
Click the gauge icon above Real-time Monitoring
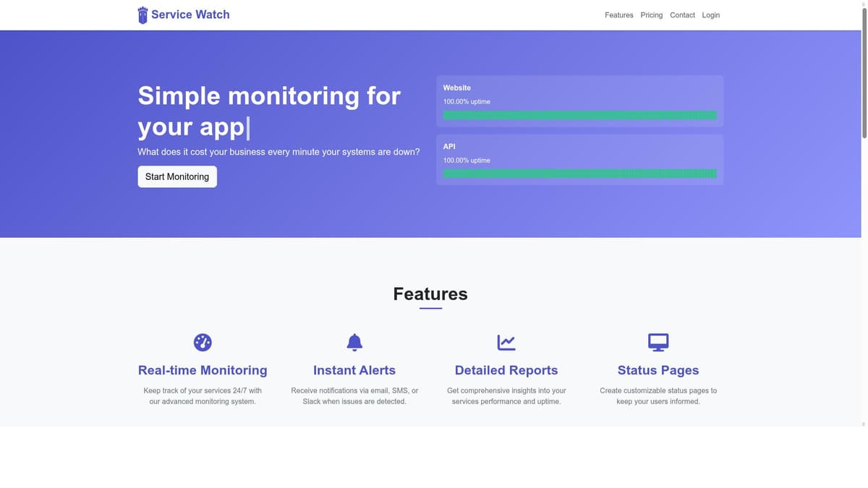203,342
